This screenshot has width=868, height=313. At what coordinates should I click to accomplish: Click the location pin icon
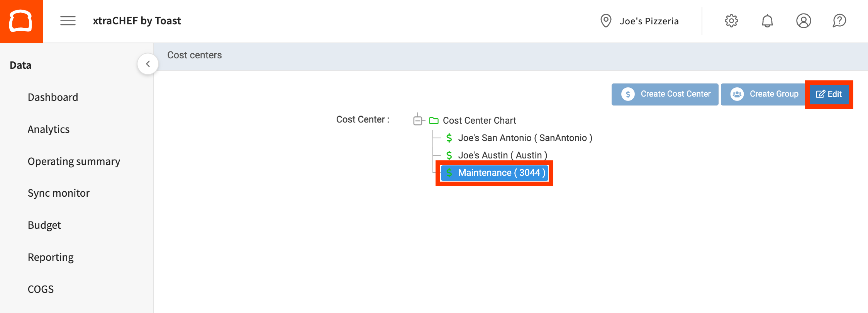point(606,21)
